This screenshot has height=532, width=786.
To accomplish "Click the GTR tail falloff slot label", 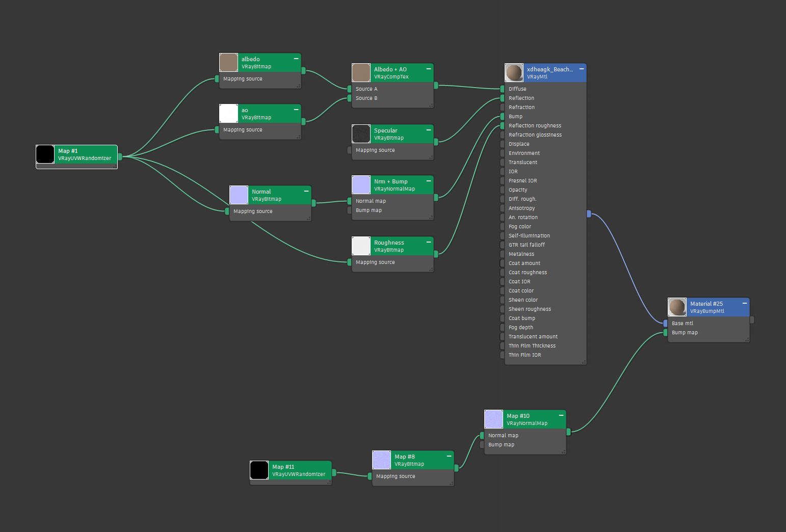I will (x=527, y=245).
